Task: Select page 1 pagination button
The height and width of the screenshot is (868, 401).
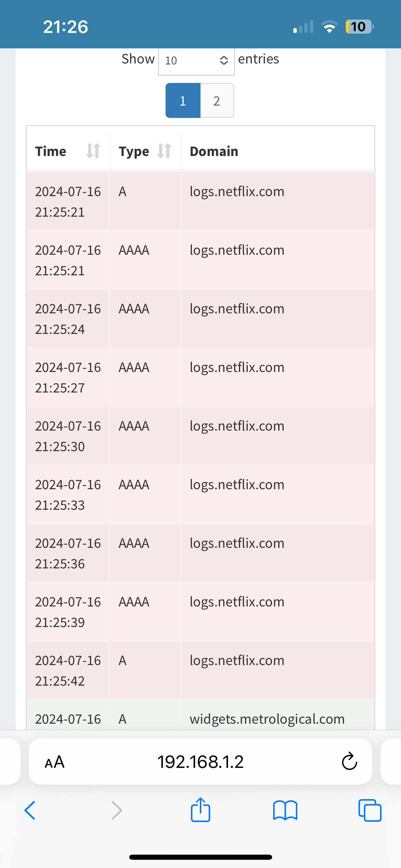Action: click(x=183, y=101)
